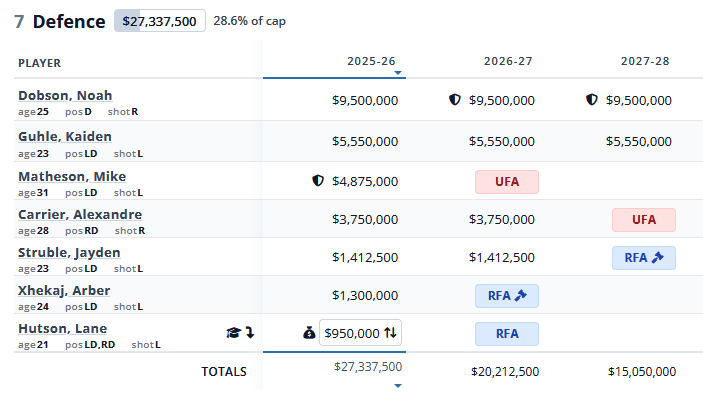Click the gavel icon on Xhekaj's RFA badge
This screenshot has height=396, width=703.
521,296
